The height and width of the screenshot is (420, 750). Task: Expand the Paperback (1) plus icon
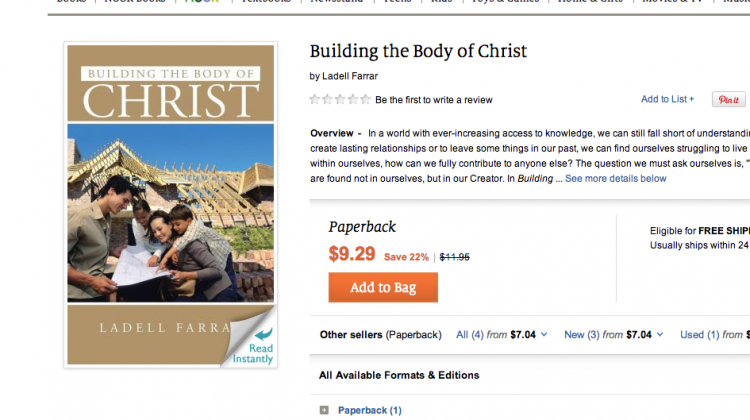324,410
